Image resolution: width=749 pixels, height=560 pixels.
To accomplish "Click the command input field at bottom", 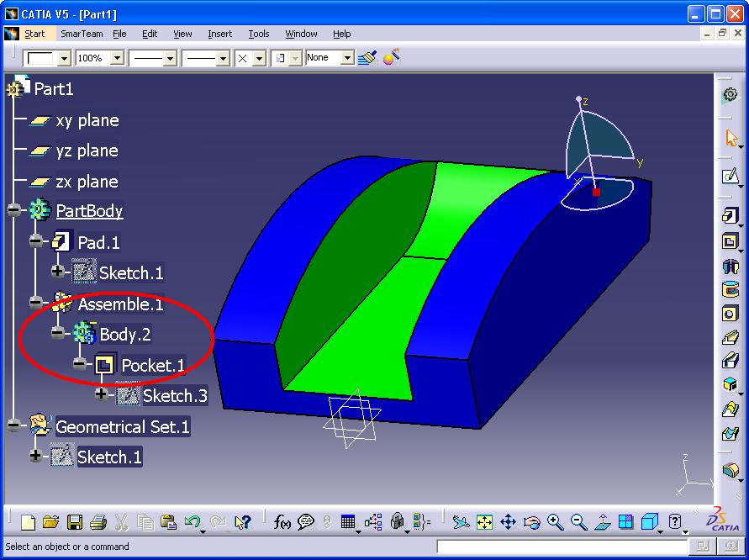I will 562,547.
